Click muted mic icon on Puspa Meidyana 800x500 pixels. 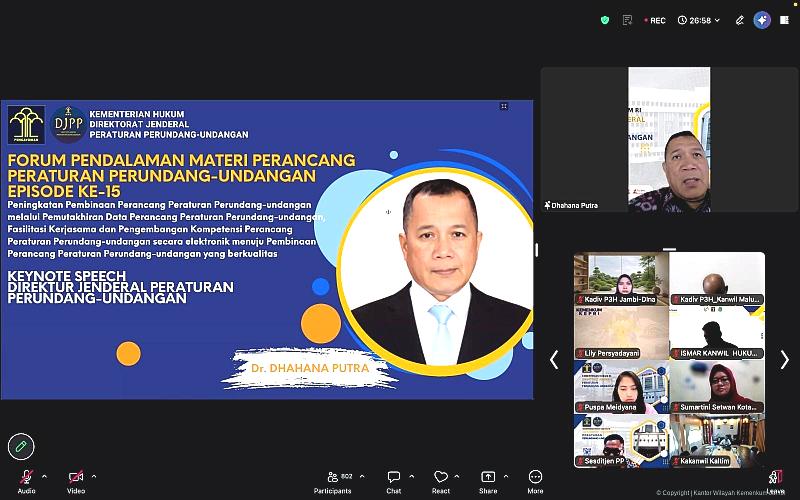tap(580, 407)
